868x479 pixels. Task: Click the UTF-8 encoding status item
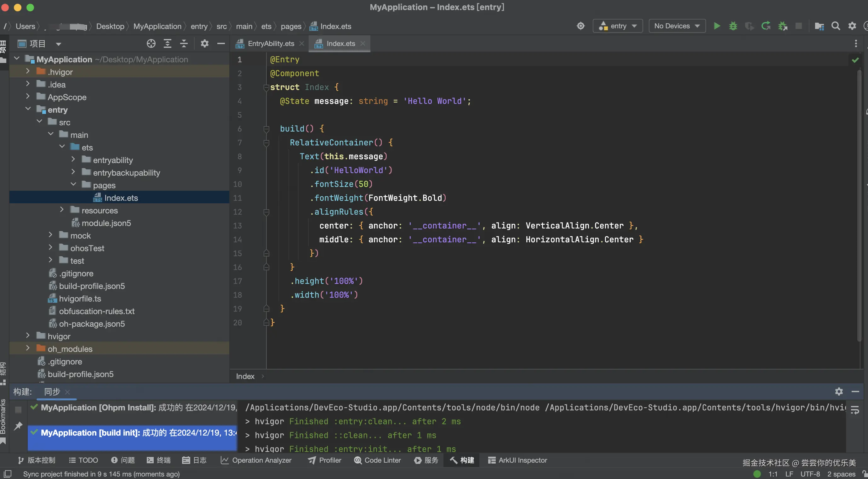810,474
